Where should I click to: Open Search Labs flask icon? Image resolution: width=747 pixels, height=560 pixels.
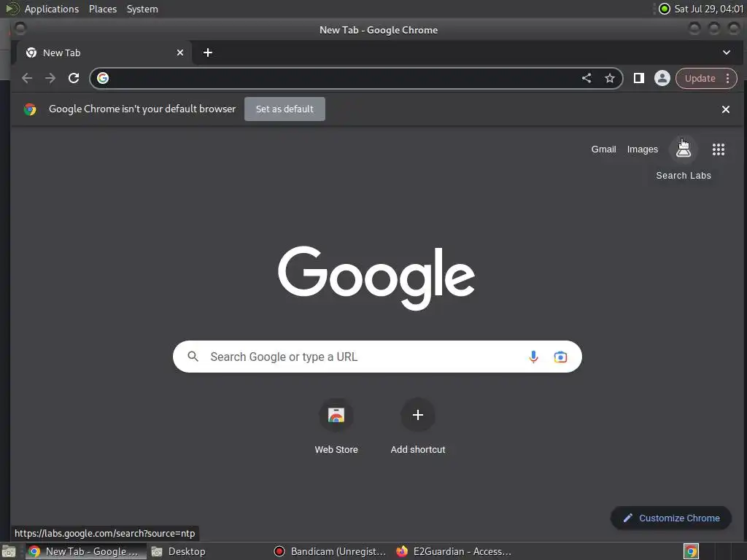click(x=683, y=149)
